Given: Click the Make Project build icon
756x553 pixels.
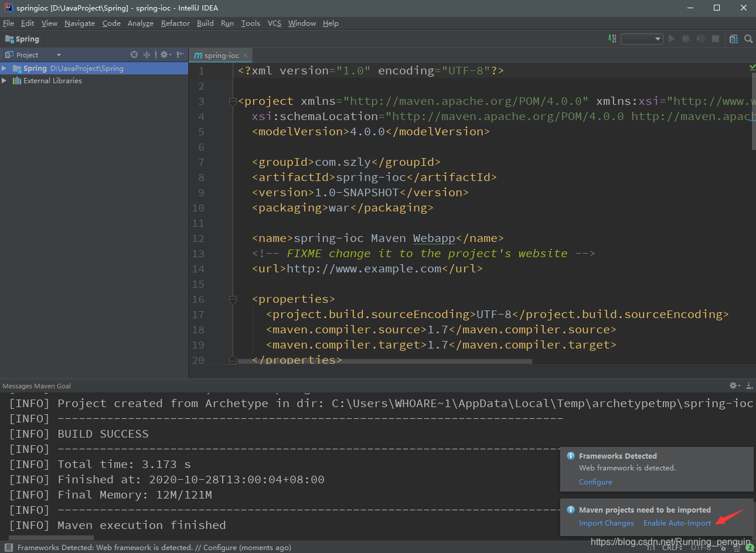Looking at the screenshot, I should (x=613, y=39).
